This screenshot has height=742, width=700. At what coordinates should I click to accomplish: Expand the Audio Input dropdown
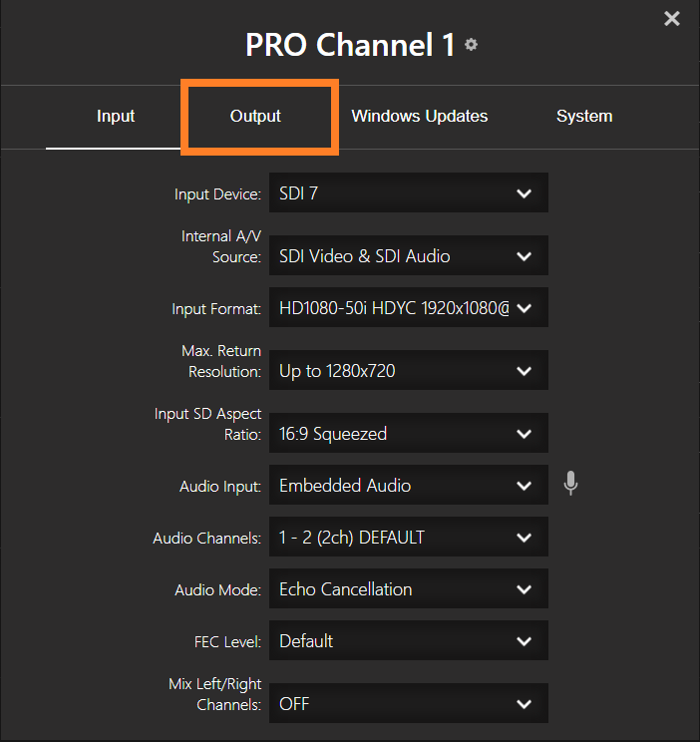pos(407,486)
